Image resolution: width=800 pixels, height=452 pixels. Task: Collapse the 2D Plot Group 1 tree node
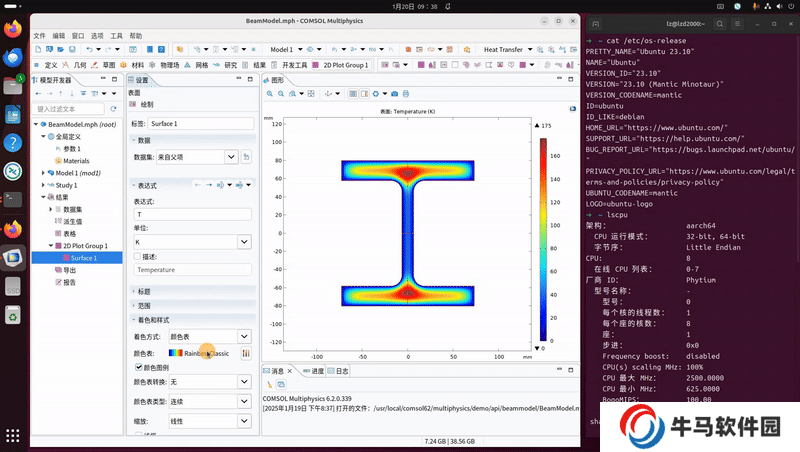click(50, 246)
